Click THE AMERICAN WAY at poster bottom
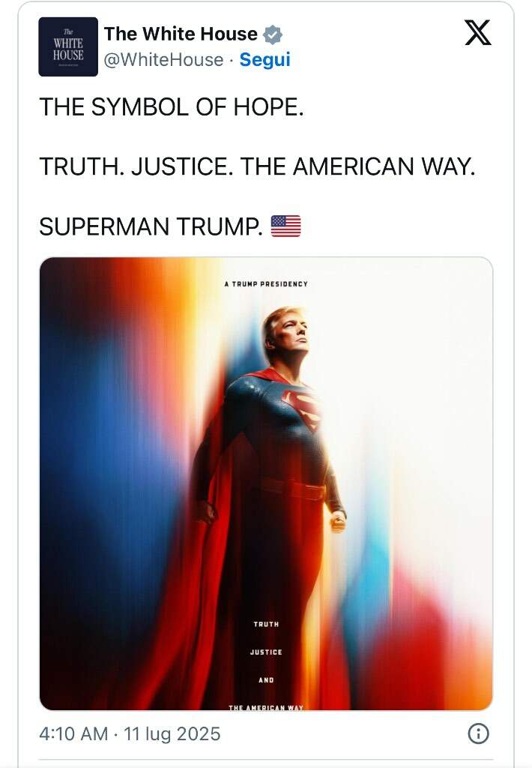This screenshot has width=532, height=768. [266, 707]
